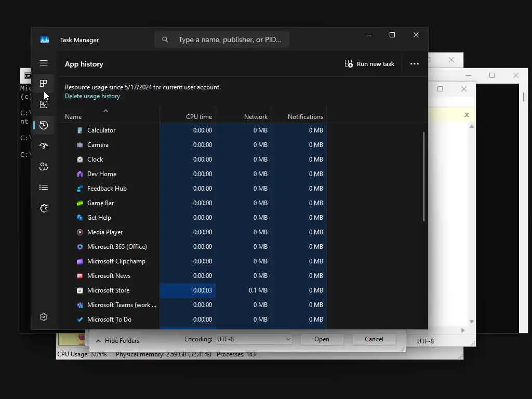The height and width of the screenshot is (399, 532).
Task: Select the Media Player row name
Action: click(x=105, y=232)
